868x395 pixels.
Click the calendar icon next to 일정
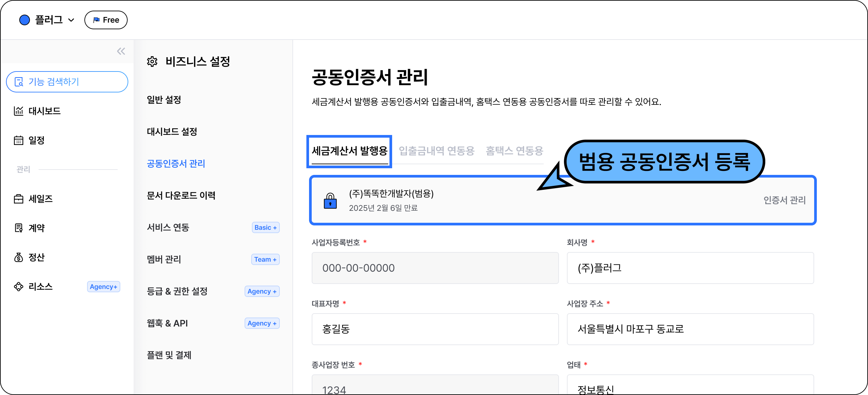19,140
